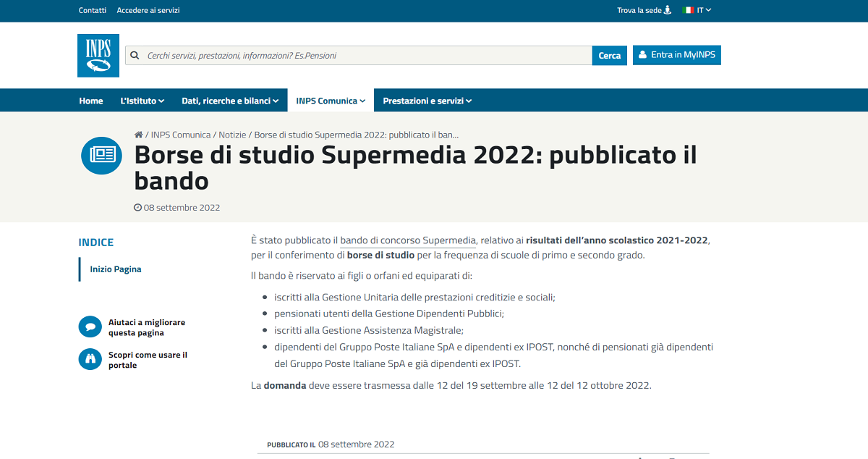The image size is (868, 459).
Task: Open bando di concorso Supermedia link
Action: coord(408,240)
